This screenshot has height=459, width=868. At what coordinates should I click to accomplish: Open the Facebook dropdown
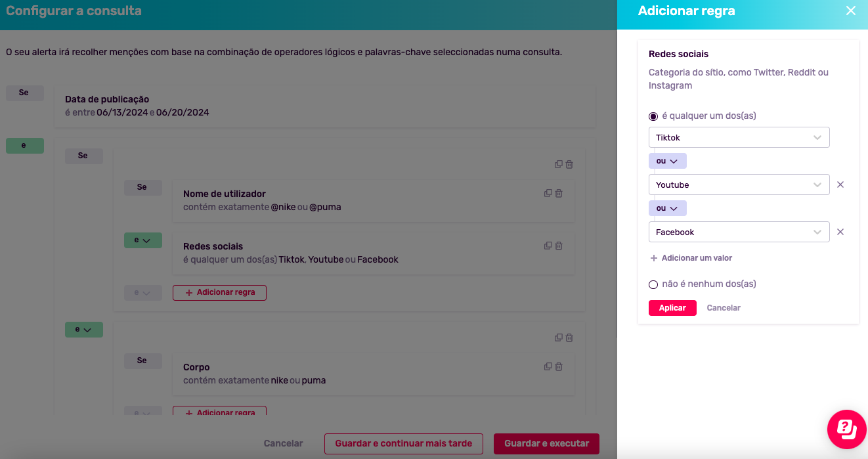(739, 232)
